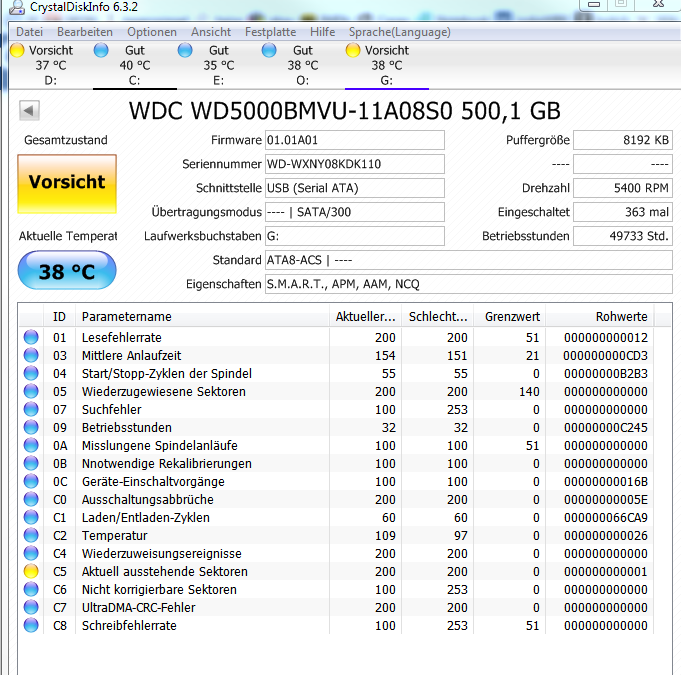Click the Schlecht column header
This screenshot has height=675, width=681.
(438, 317)
